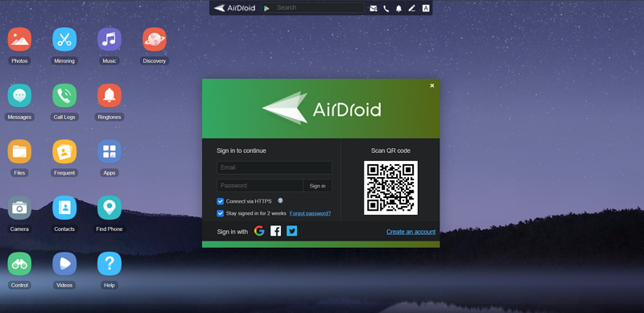This screenshot has width=644, height=313.
Task: Open the Videos play icon
Action: pos(64,264)
